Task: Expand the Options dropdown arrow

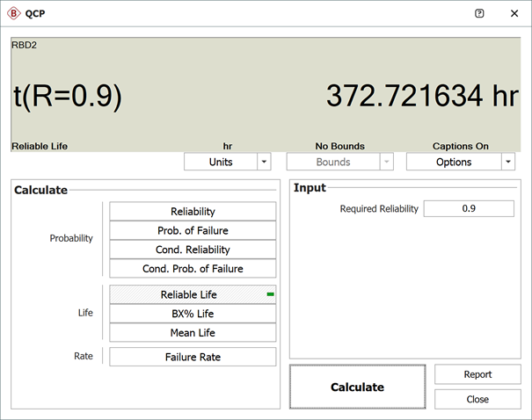Action: 507,162
